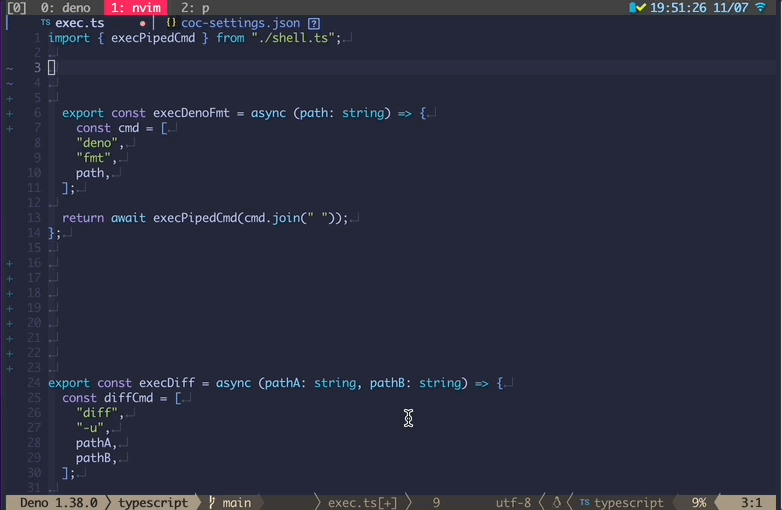
Task: Click line number 24 in the gutter
Action: coord(33,383)
